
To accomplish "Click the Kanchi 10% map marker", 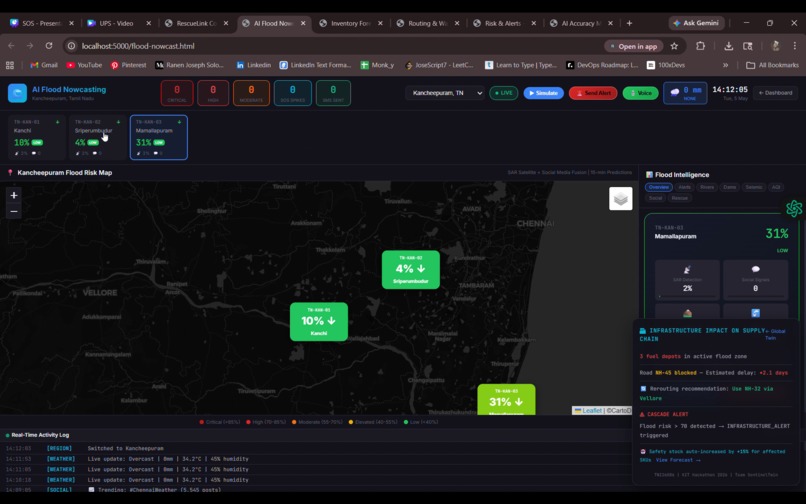I will point(319,322).
